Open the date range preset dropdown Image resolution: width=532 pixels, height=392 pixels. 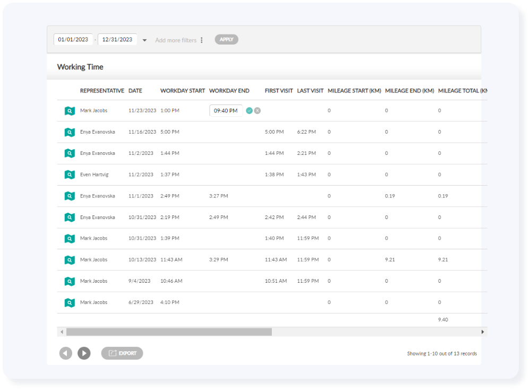[x=144, y=40]
